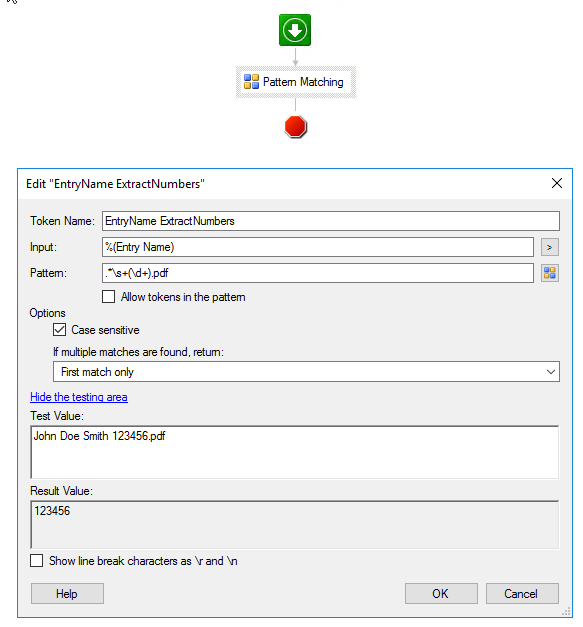
Task: Click the red stop end icon
Action: click(x=295, y=127)
